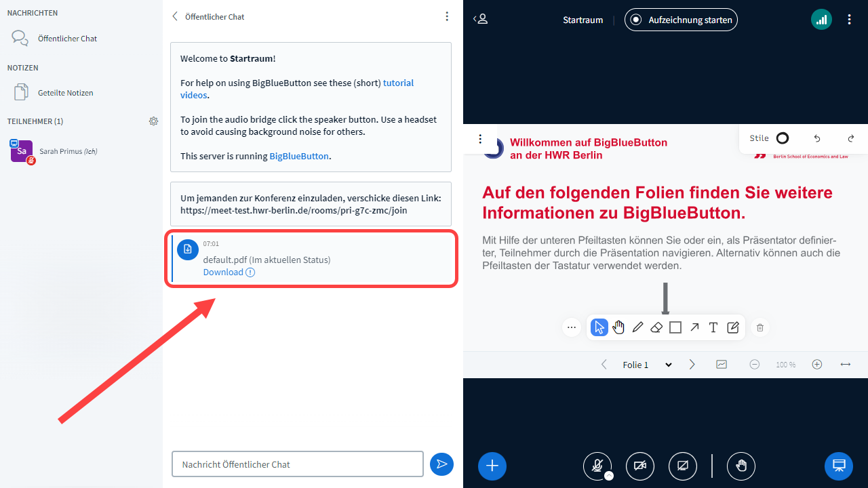Click Aufzeichnung starten button
The image size is (868, 488).
[x=681, y=20]
